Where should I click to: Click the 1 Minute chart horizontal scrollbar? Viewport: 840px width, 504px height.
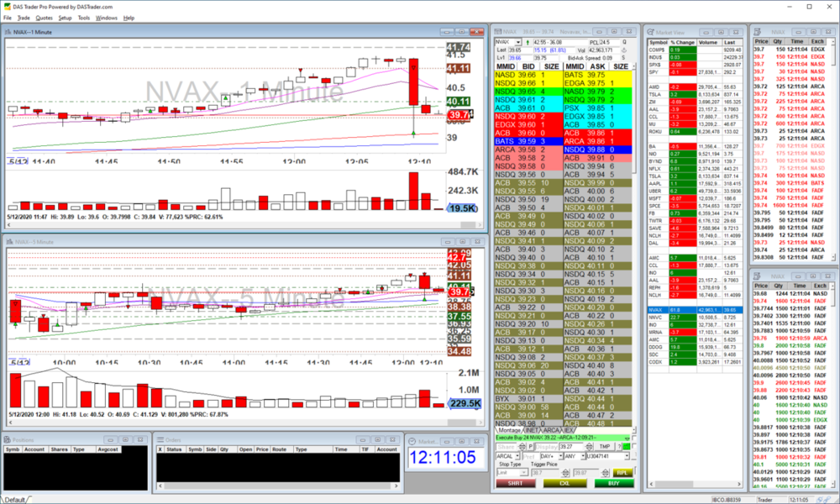(x=244, y=225)
